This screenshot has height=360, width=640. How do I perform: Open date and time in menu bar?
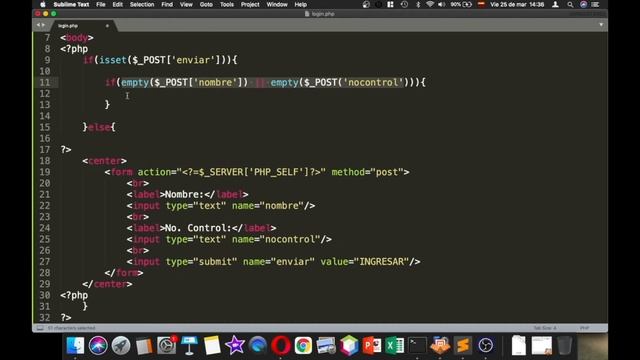tap(517, 4)
